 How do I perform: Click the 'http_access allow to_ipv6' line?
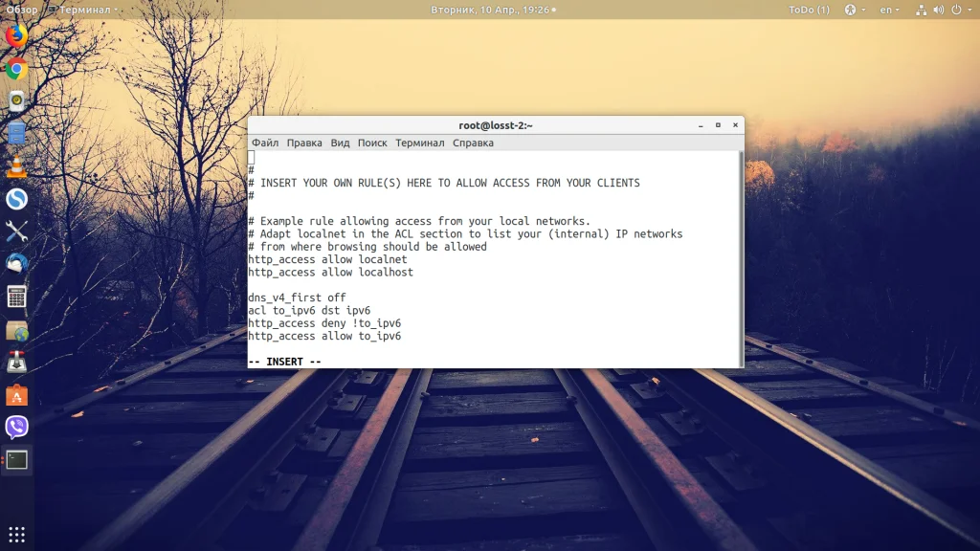click(x=324, y=336)
